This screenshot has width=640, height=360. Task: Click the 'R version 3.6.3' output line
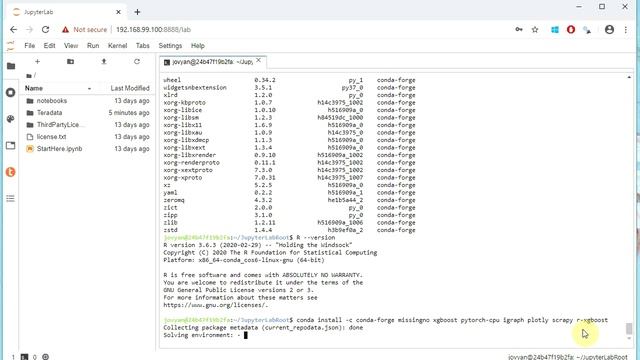258,245
